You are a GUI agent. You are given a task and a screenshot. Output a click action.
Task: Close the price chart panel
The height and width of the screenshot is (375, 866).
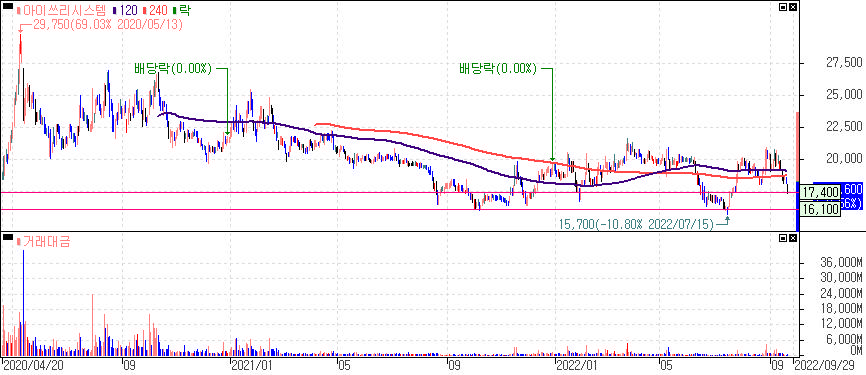click(x=793, y=7)
